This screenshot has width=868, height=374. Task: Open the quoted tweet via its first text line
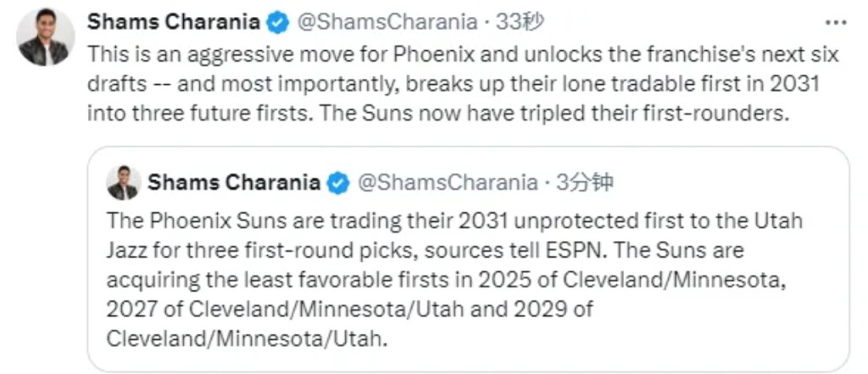coord(453,220)
